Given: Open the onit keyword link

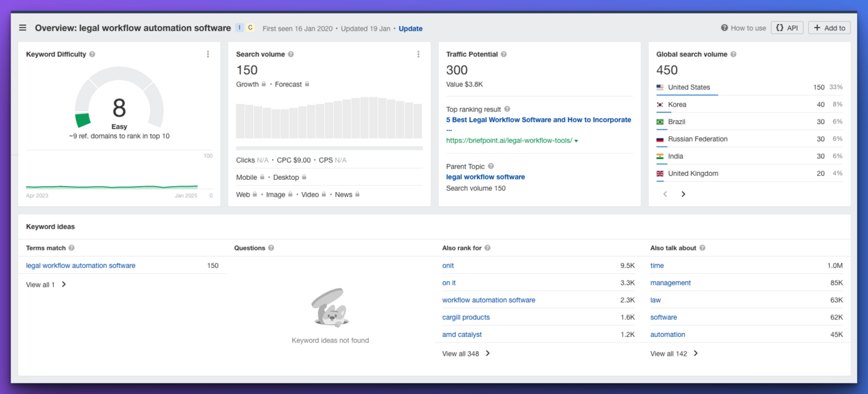Looking at the screenshot, I should 448,266.
